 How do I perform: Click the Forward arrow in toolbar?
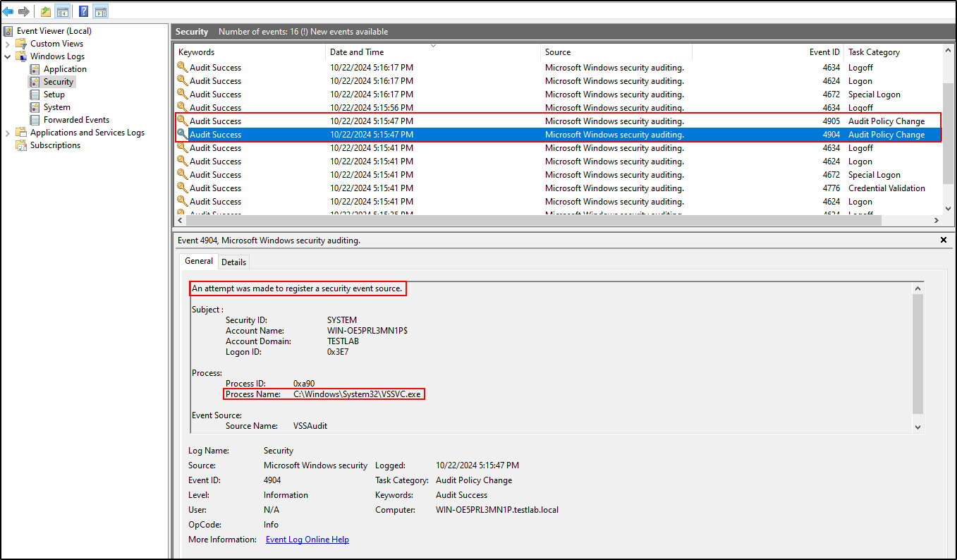24,11
